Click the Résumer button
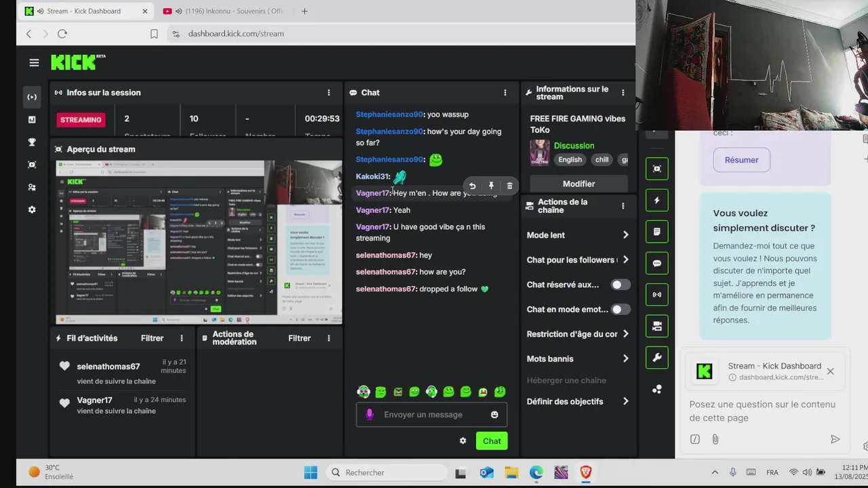Image resolution: width=868 pixels, height=488 pixels. [742, 160]
